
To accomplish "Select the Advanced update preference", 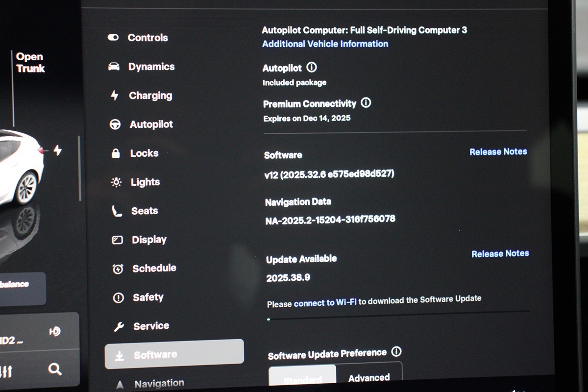I will 369,377.
